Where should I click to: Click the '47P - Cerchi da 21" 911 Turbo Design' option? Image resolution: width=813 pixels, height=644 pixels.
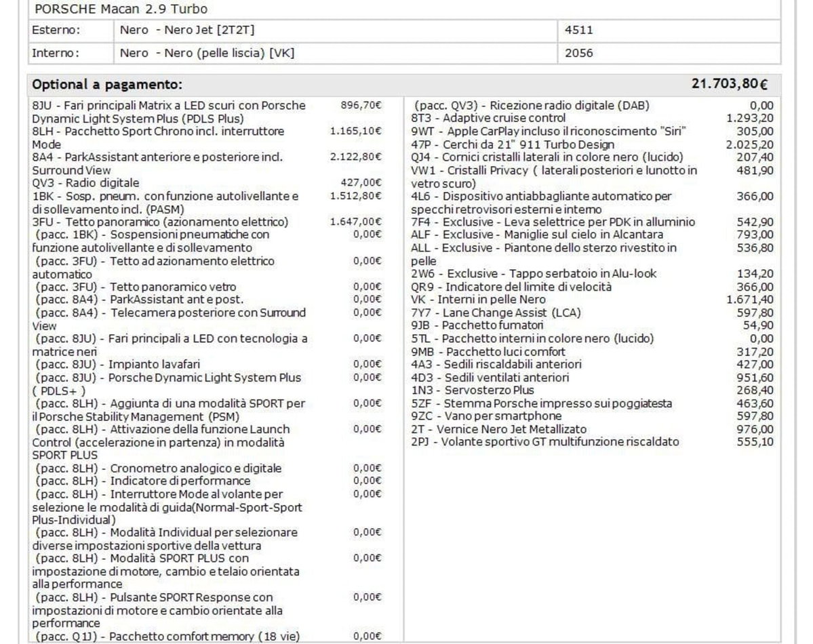pos(513,144)
